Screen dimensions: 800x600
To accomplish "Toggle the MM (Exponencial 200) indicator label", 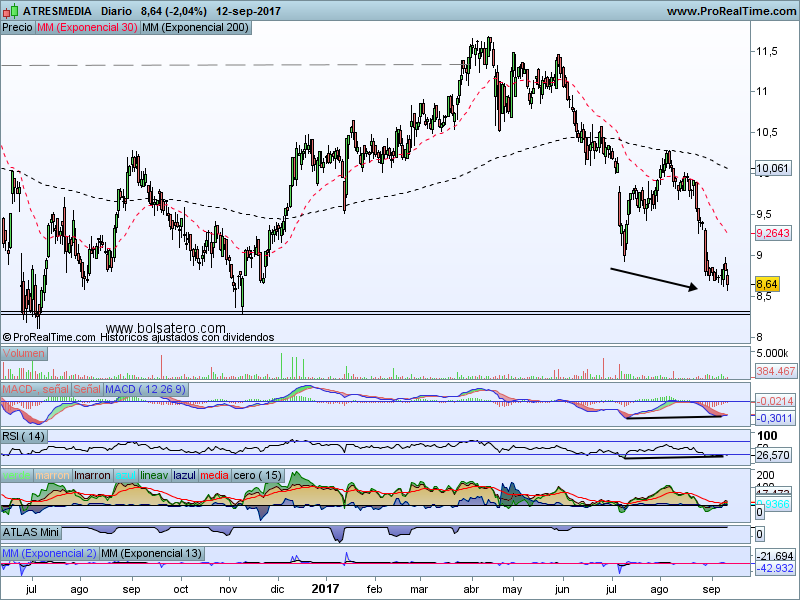I will coord(196,27).
